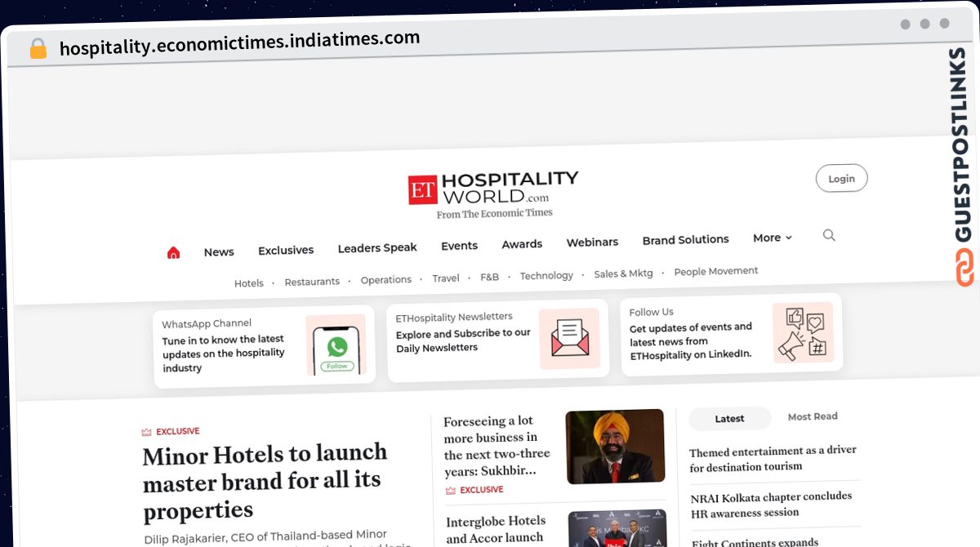This screenshot has height=547, width=980.
Task: Select the Latest tab
Action: pyautogui.click(x=729, y=419)
